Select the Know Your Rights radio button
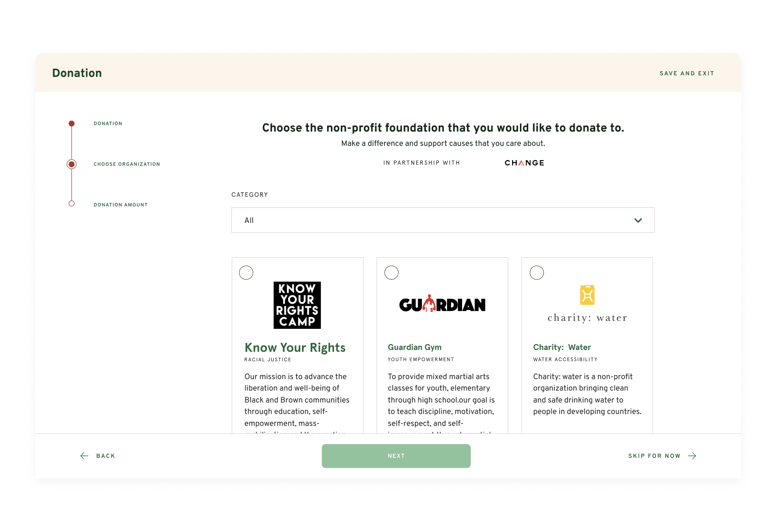Screen dimensions: 770x532 coord(246,273)
